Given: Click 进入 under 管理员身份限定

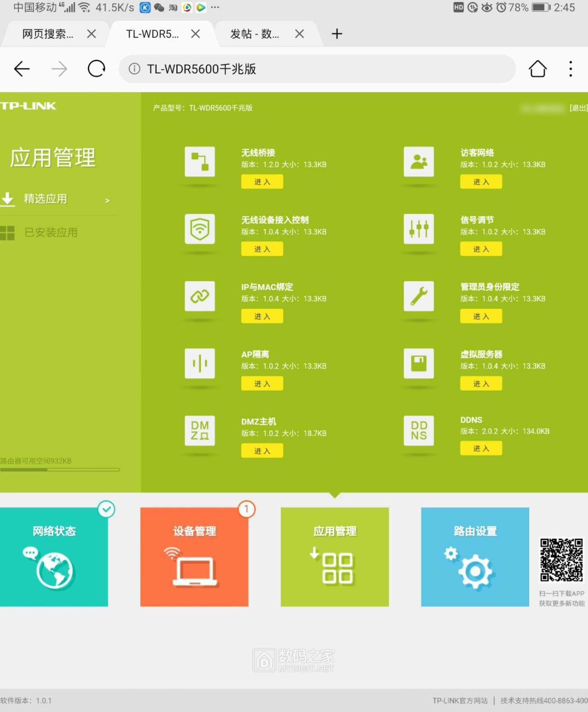Looking at the screenshot, I should coord(481,316).
